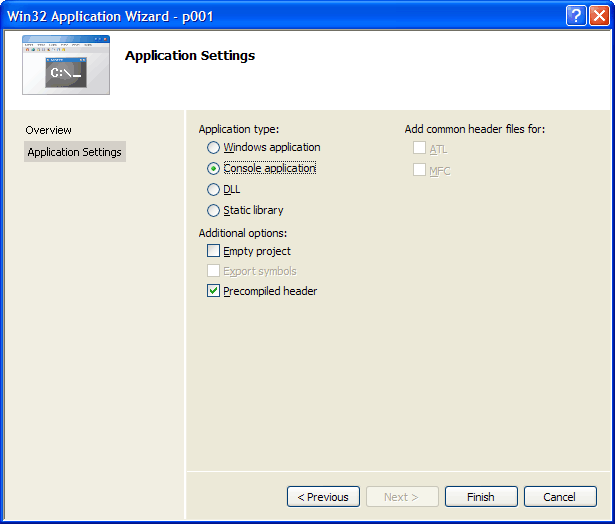This screenshot has height=524, width=615.
Task: Open the Overview page in the sidebar
Action: coord(49,130)
